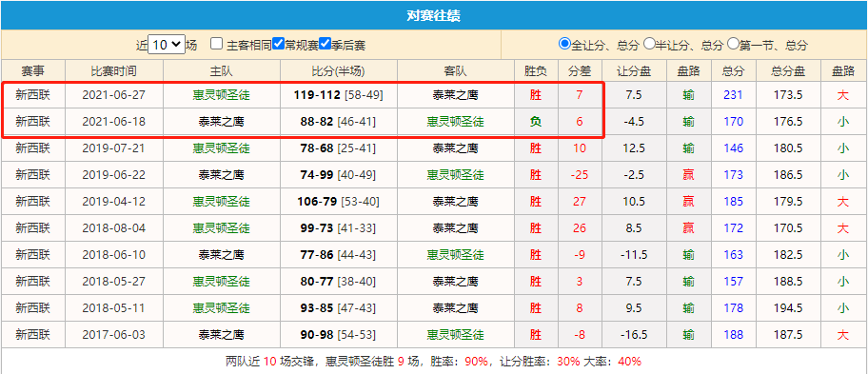The image size is (868, 374).
Task: Click score 88-82 for 2021-06-18 match
Action: coord(317,122)
